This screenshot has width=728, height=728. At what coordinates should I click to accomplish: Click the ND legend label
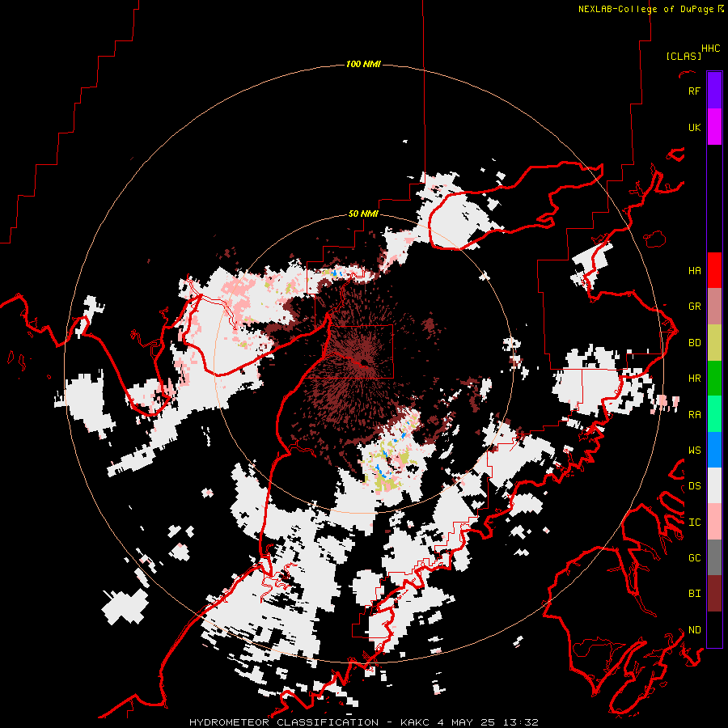pyautogui.click(x=694, y=630)
